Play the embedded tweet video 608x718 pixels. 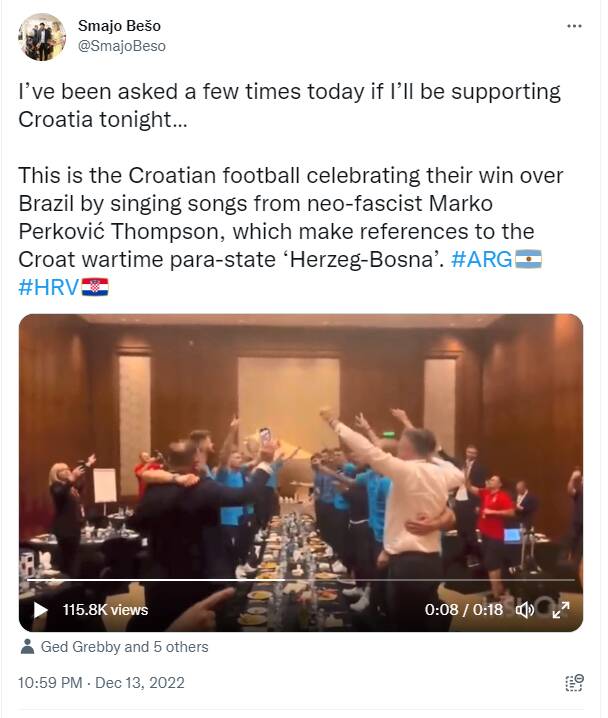pos(40,609)
